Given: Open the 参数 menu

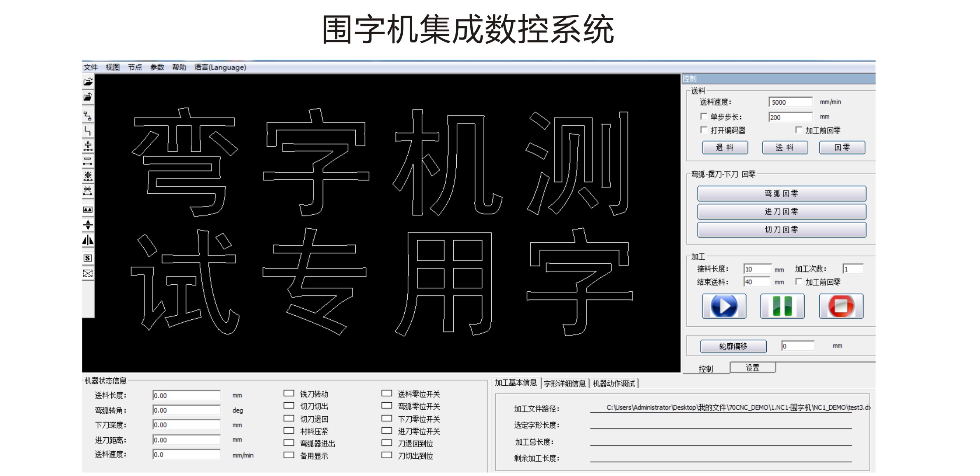Looking at the screenshot, I should (157, 67).
